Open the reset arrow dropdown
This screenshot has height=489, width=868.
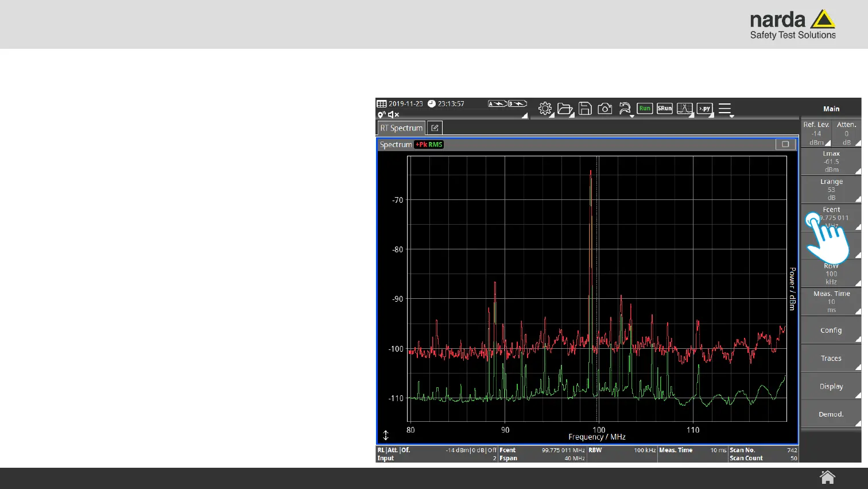click(x=625, y=109)
